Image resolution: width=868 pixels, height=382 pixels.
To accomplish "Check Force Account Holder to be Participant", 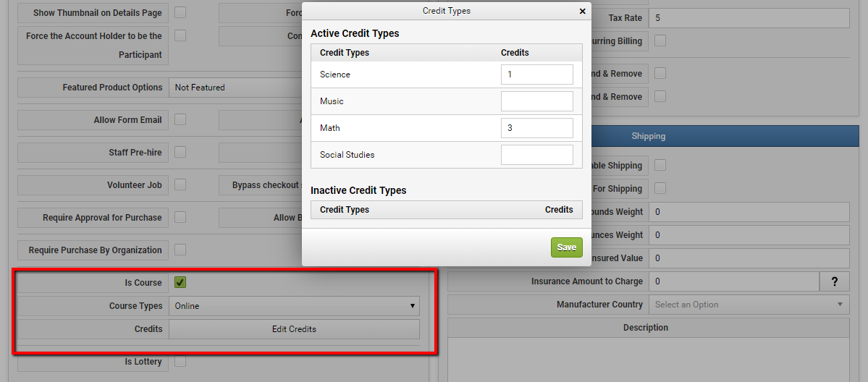I will 180,35.
